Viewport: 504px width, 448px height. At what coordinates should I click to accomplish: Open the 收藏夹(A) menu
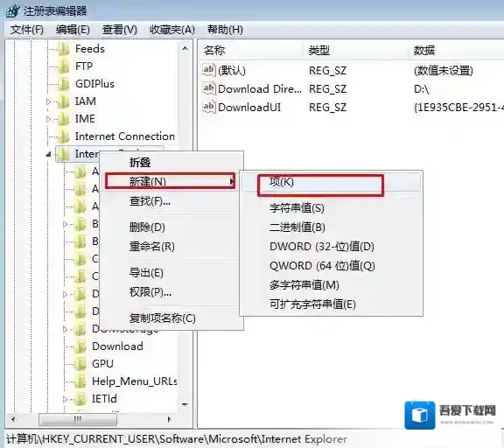click(x=172, y=30)
